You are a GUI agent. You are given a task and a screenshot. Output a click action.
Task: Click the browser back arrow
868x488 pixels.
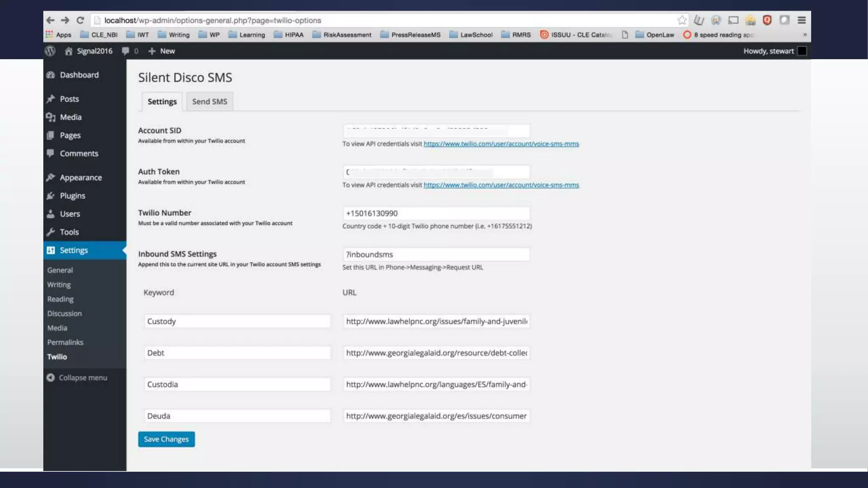50,20
